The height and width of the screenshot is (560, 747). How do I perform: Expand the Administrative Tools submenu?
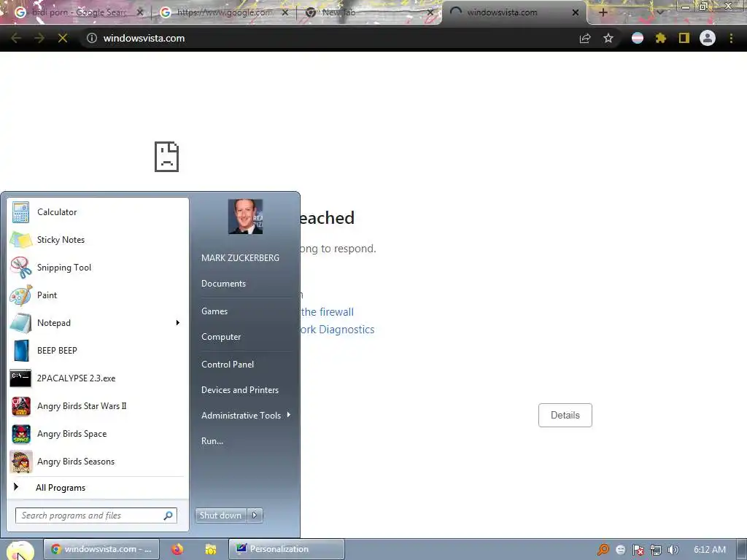click(245, 415)
